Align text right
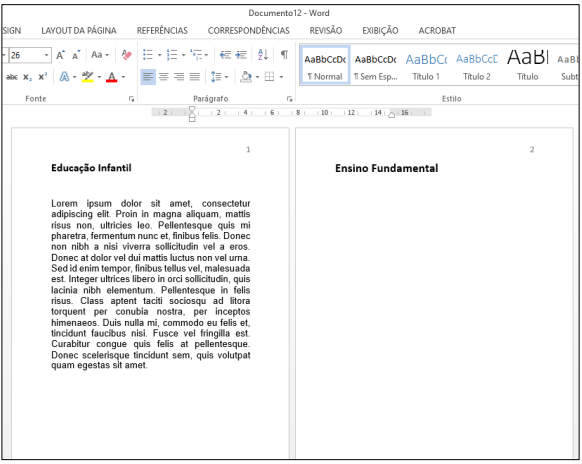Image resolution: width=582 pixels, height=464 pixels. (179, 77)
